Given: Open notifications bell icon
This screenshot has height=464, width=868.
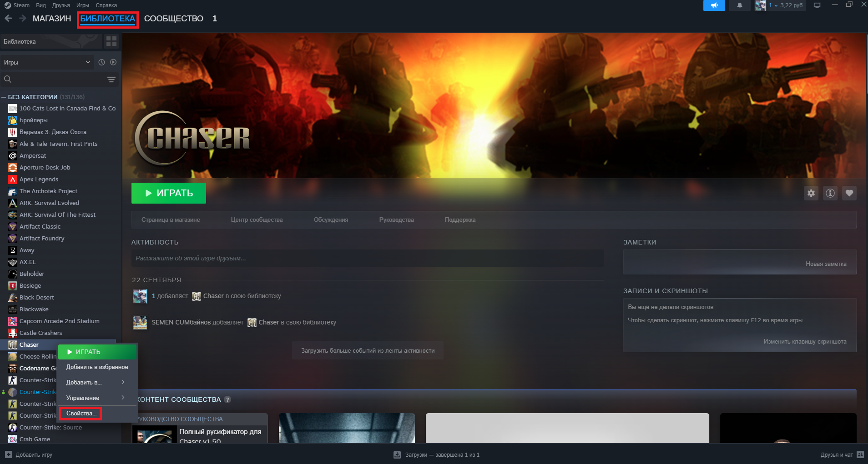Looking at the screenshot, I should point(740,5).
